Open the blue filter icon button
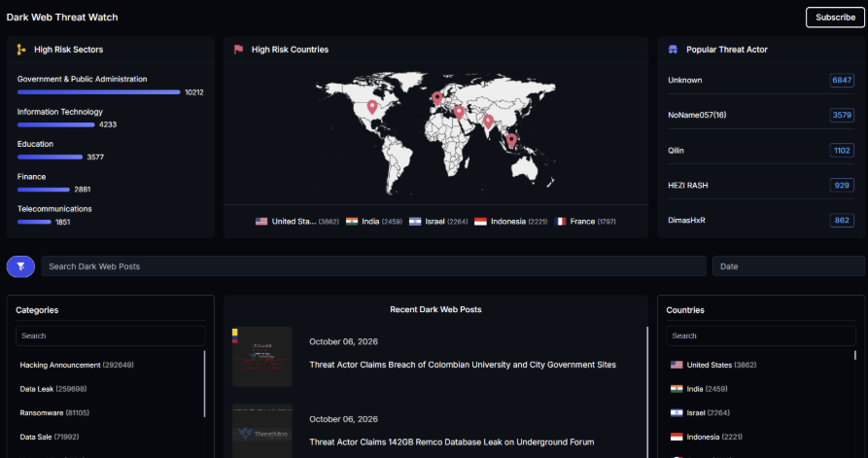 click(x=20, y=266)
